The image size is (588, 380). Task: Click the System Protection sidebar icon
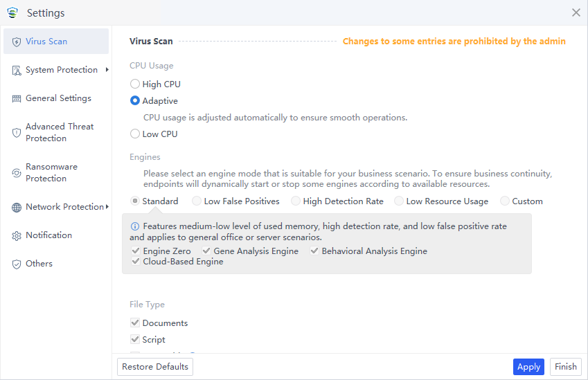tap(17, 71)
